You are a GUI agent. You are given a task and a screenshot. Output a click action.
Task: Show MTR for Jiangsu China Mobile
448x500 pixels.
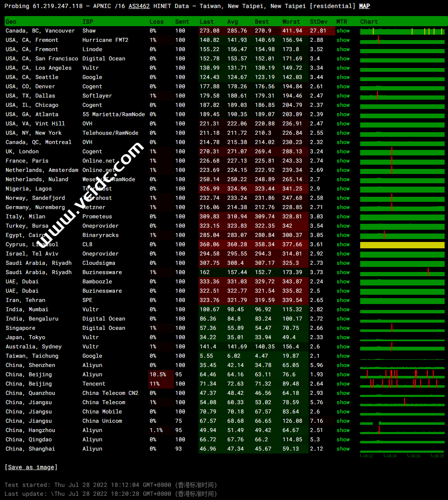click(x=343, y=411)
